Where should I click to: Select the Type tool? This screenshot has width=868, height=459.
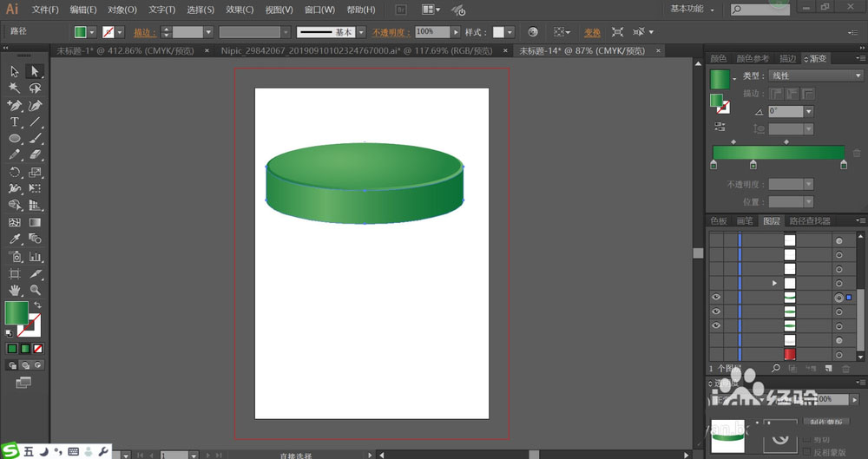pyautogui.click(x=15, y=121)
